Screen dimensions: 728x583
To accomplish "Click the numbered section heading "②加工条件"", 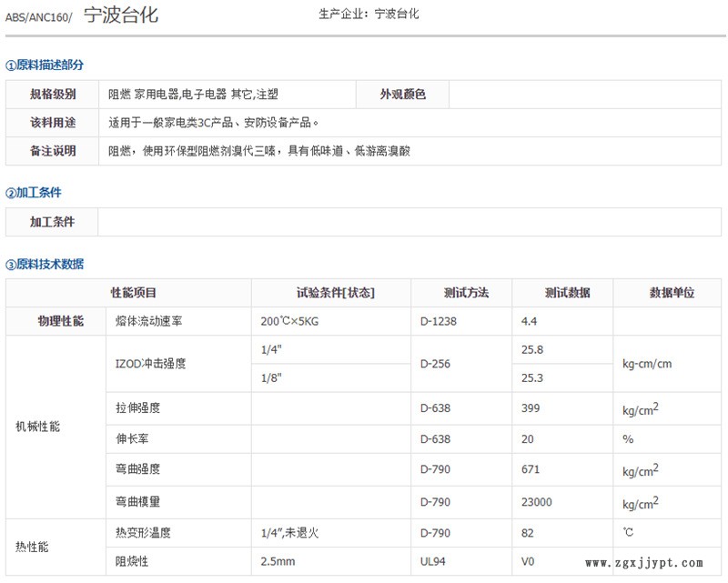I will click(x=34, y=193).
